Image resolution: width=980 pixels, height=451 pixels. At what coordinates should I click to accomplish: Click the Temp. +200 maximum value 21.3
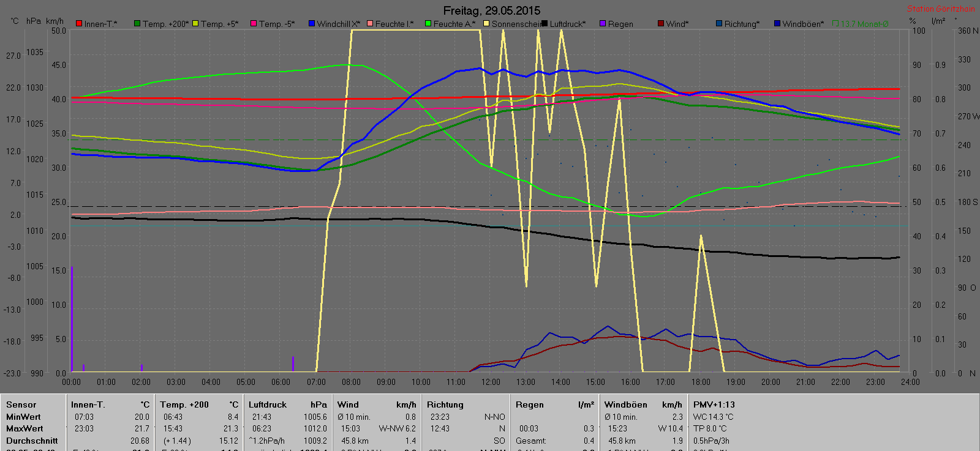[231, 428]
